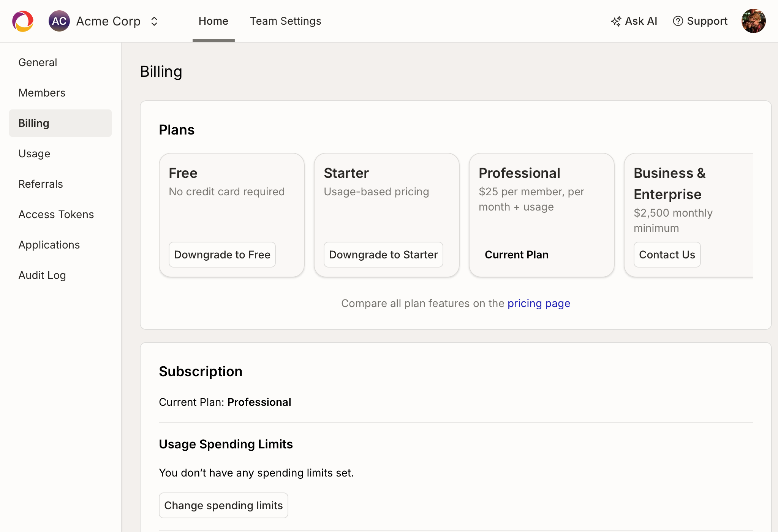Expand the Acme Corp organization switcher
Viewport: 778px width, 532px height.
tap(154, 21)
